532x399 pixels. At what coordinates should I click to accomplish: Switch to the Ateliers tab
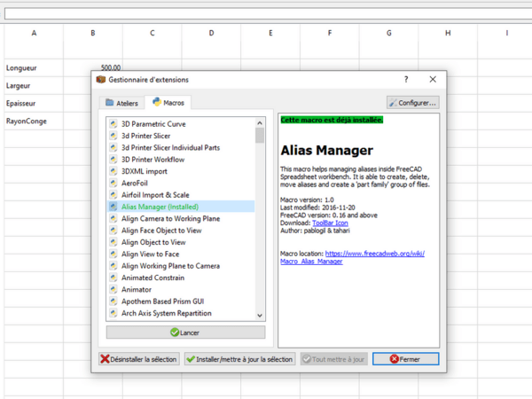(x=121, y=103)
